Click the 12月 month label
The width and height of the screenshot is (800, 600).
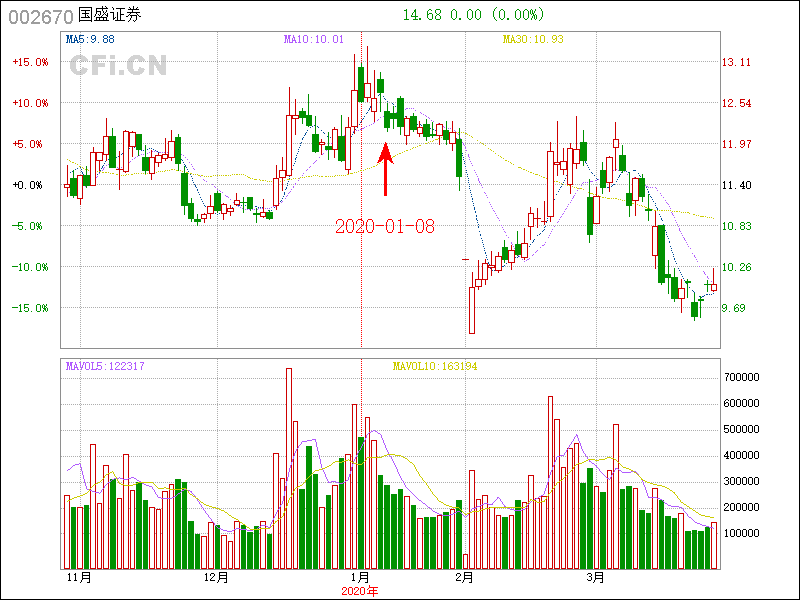pyautogui.click(x=216, y=578)
